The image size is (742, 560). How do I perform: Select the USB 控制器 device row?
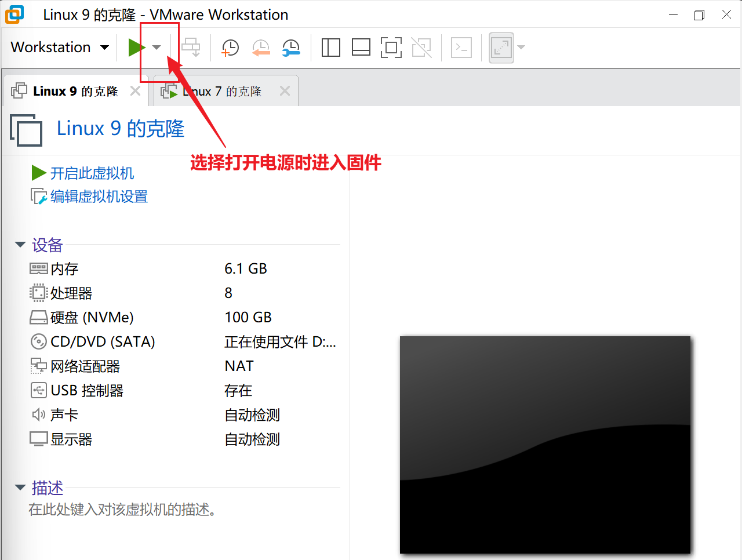pyautogui.click(x=184, y=390)
